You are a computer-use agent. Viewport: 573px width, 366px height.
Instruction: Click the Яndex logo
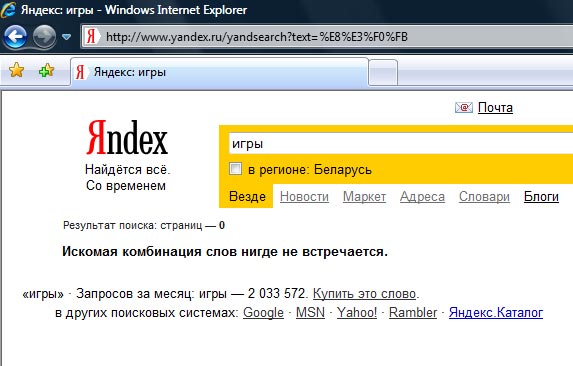(127, 138)
